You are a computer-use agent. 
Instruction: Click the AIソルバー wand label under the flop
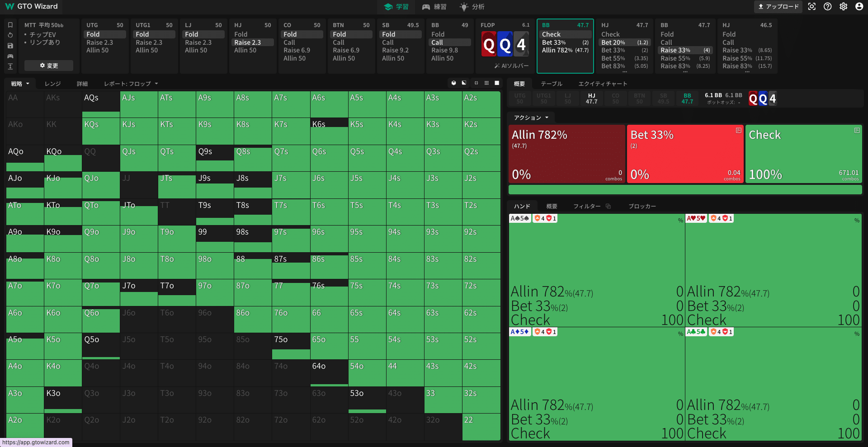[x=511, y=66]
